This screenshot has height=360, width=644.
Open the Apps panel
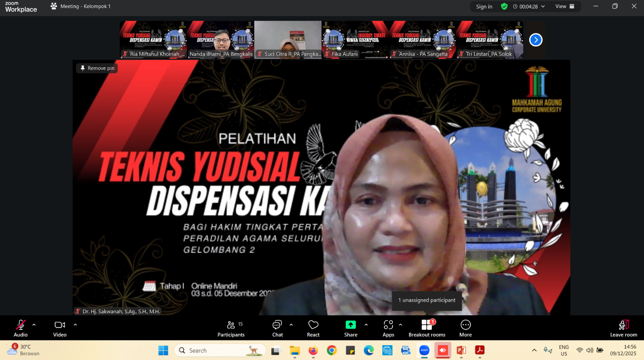(388, 328)
